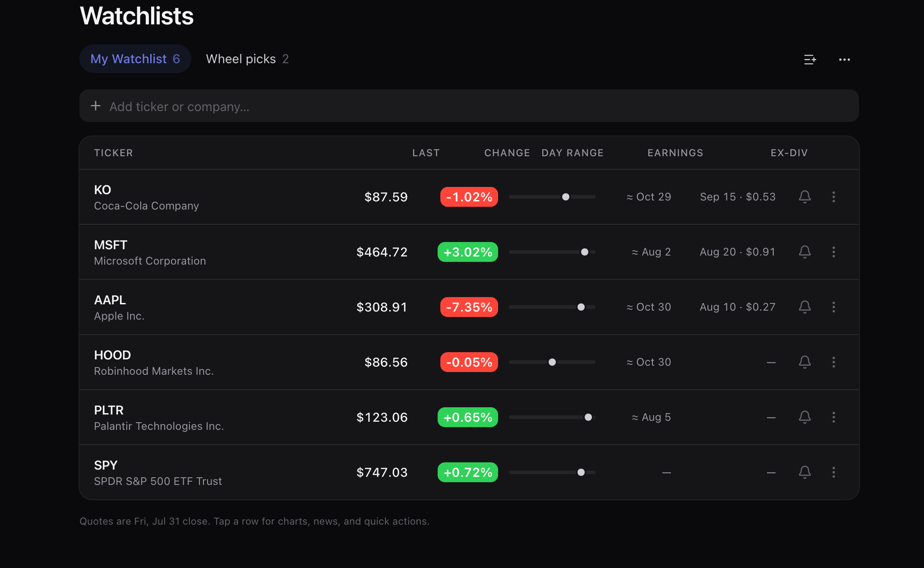Open the Robinhood Markets Inc. row
This screenshot has height=568, width=924.
tap(469, 362)
